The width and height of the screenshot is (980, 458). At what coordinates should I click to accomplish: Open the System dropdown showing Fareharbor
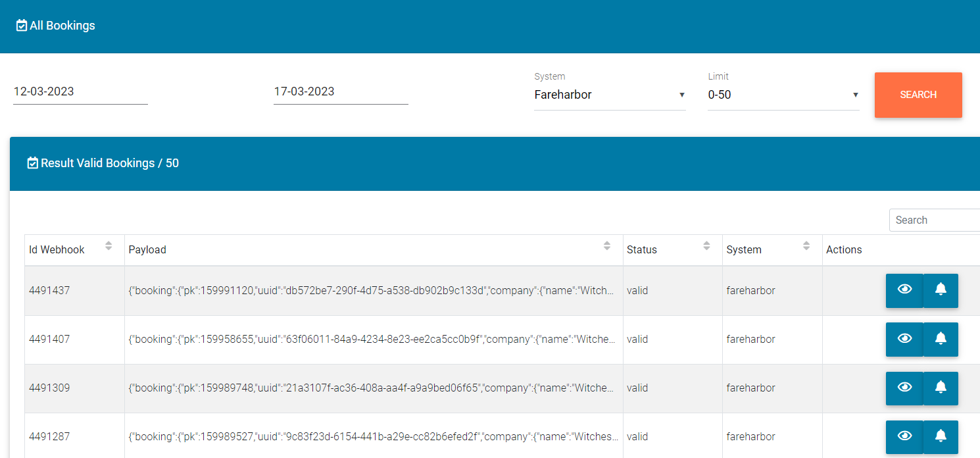click(610, 95)
